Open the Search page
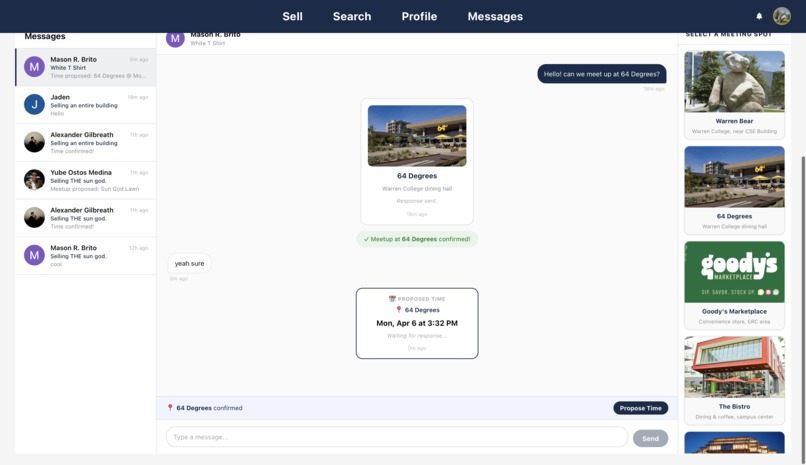 tap(352, 16)
